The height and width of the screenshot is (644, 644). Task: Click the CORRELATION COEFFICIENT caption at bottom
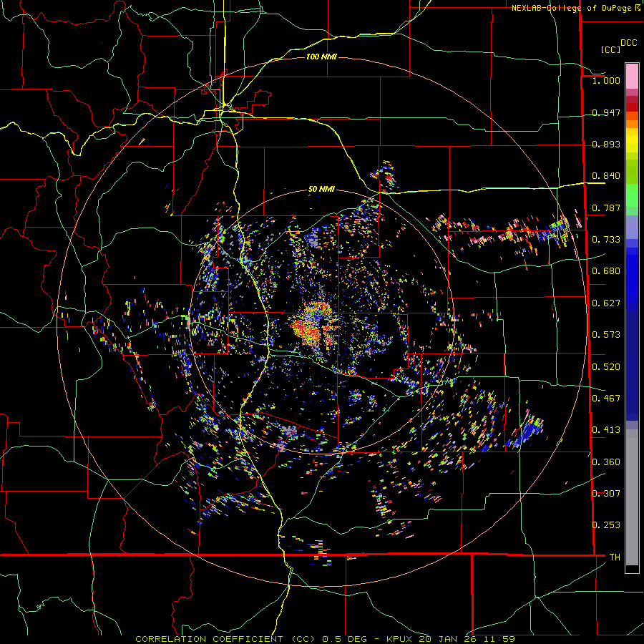point(209,639)
